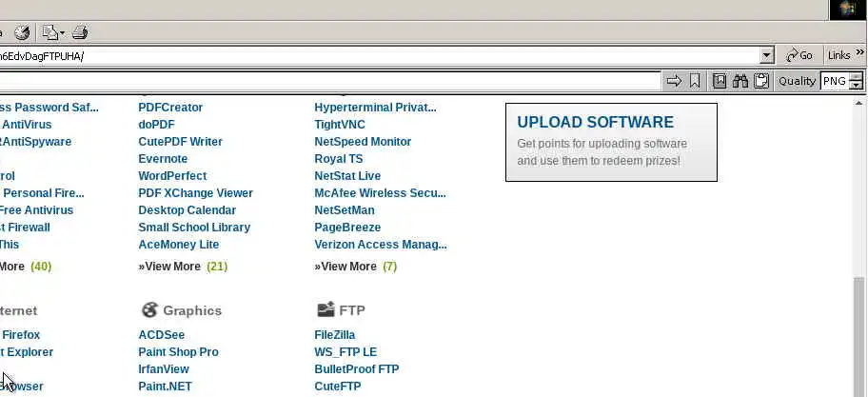
Task: Open the Verizon Access Manag... link
Action: click(381, 245)
